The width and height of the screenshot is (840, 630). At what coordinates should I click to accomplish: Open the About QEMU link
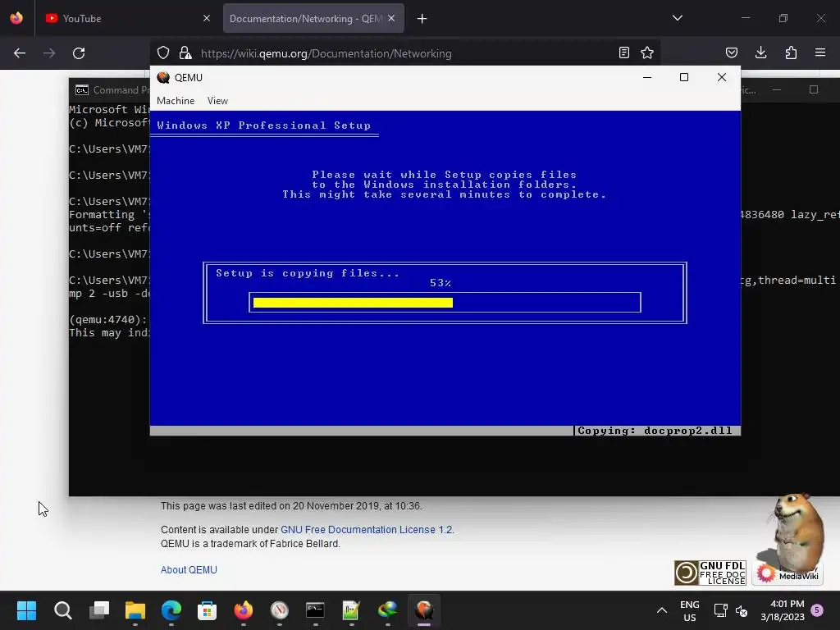tap(189, 570)
